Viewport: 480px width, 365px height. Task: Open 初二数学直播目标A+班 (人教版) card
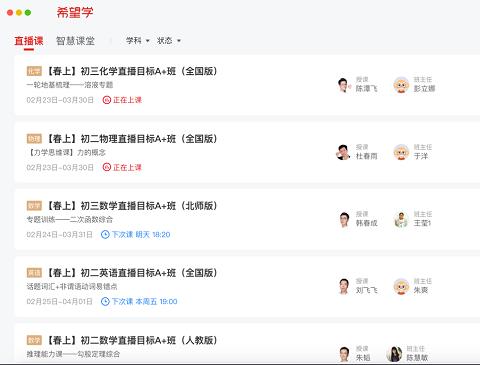[x=247, y=343]
